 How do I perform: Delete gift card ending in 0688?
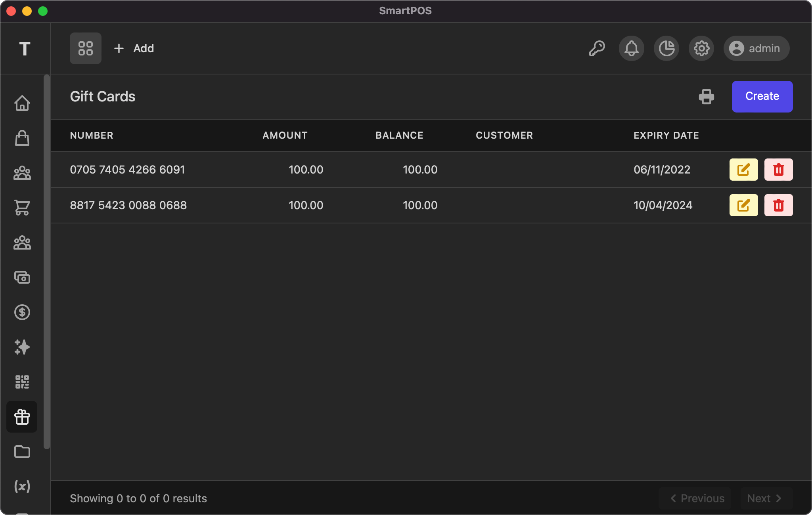click(x=778, y=205)
